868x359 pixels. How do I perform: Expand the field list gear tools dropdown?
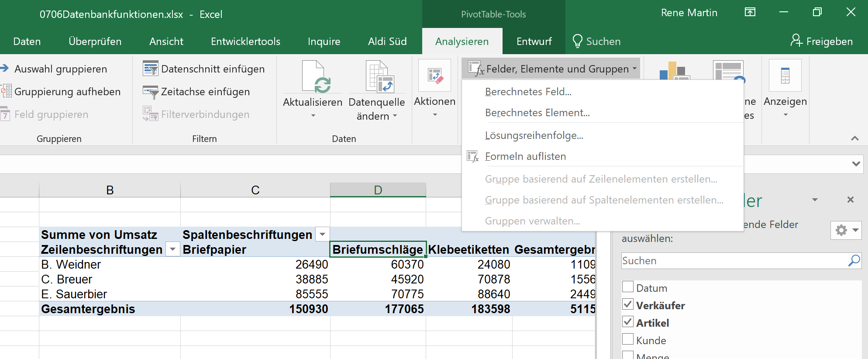tap(846, 230)
